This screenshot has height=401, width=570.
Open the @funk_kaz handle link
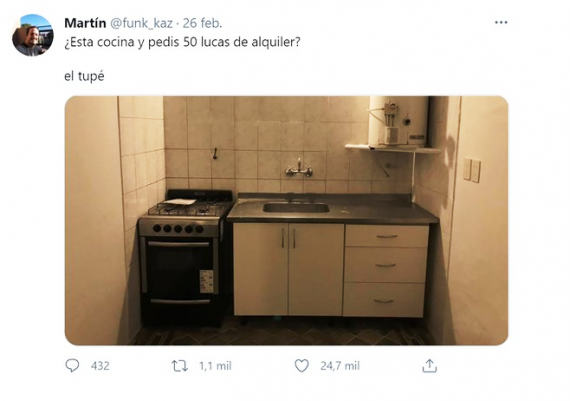(141, 23)
